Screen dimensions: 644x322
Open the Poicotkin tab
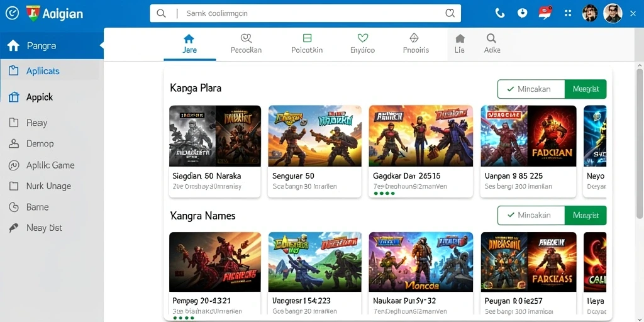307,44
